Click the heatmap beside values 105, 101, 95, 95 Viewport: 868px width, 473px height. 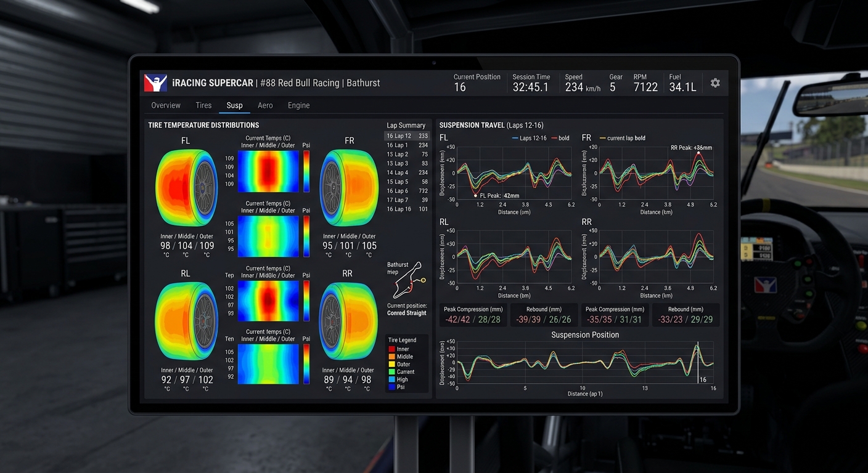[268, 236]
